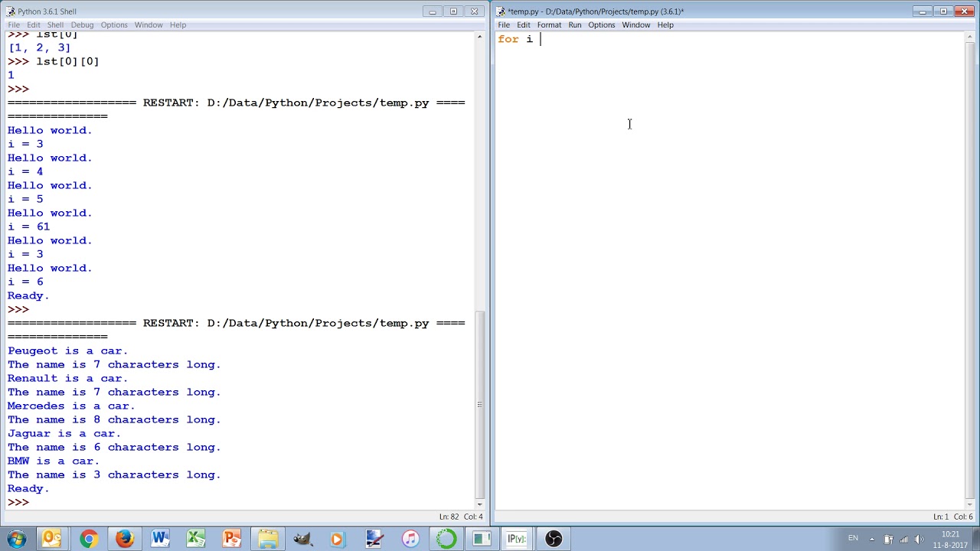Maximize the Python Shell window
Viewport: 980px width, 551px height.
(x=453, y=11)
